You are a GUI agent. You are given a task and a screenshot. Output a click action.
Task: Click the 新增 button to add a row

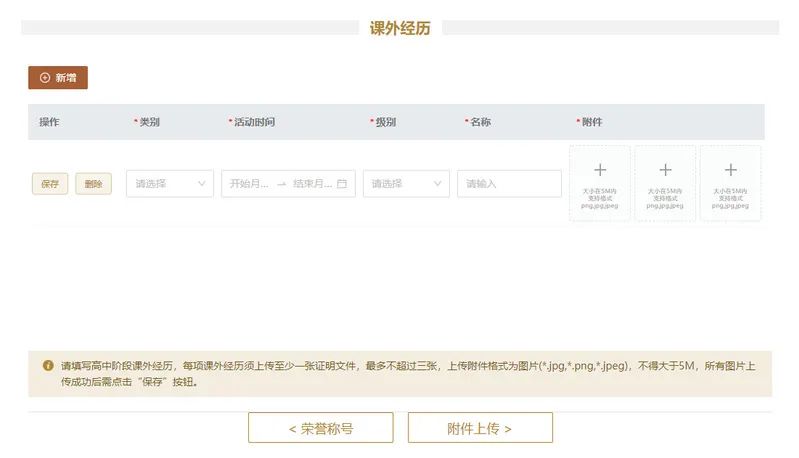tap(58, 78)
